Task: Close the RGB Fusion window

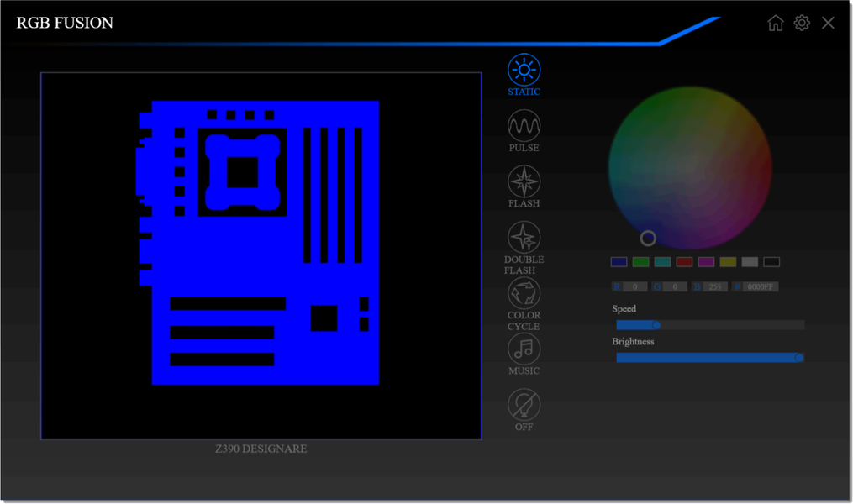Action: [x=828, y=23]
